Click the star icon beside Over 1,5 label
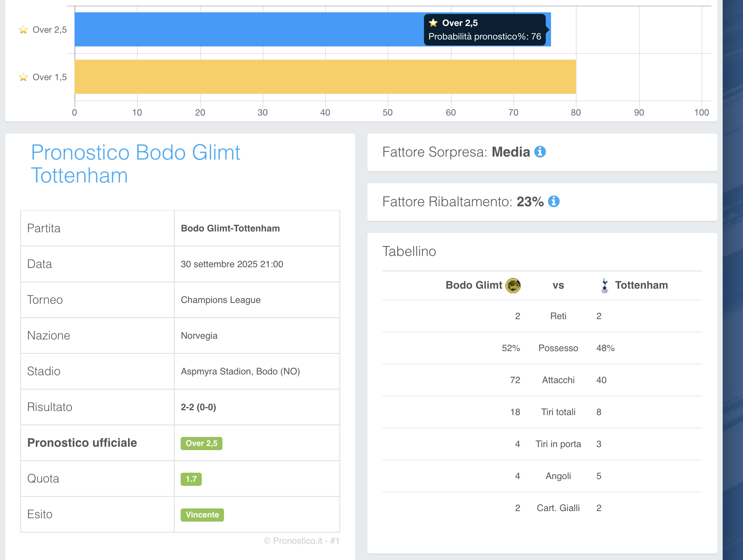 (x=23, y=77)
